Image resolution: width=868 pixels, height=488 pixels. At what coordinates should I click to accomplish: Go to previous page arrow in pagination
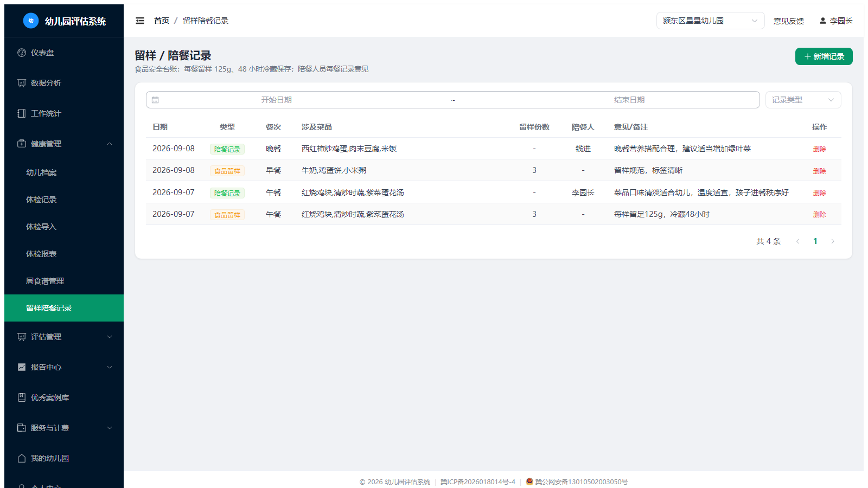click(x=798, y=241)
